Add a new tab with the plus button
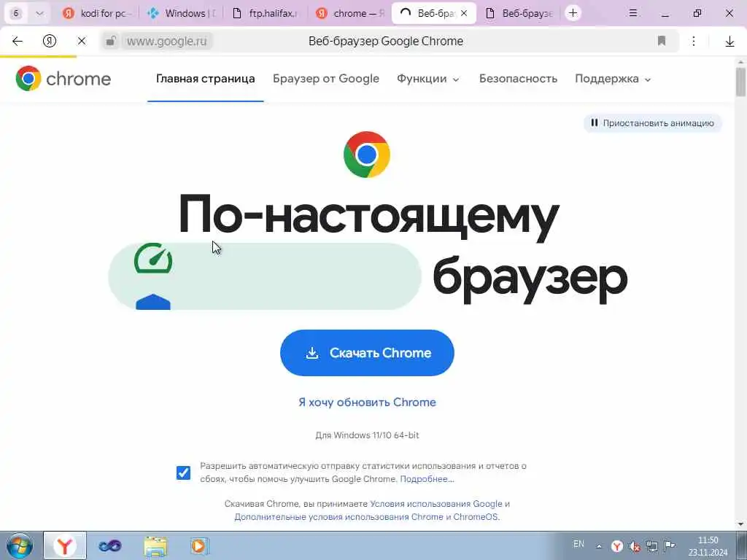747x560 pixels. pyautogui.click(x=573, y=13)
